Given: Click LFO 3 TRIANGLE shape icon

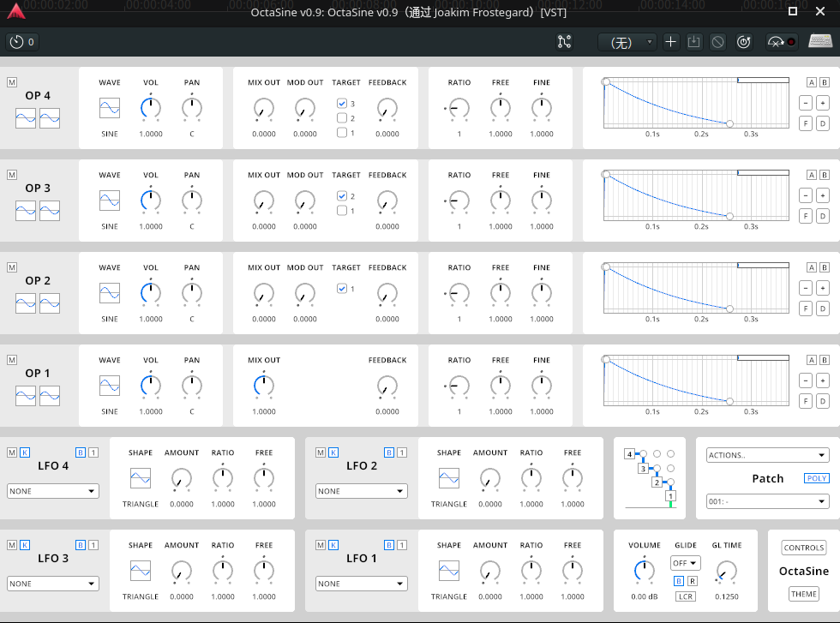Looking at the screenshot, I should pyautogui.click(x=141, y=571).
